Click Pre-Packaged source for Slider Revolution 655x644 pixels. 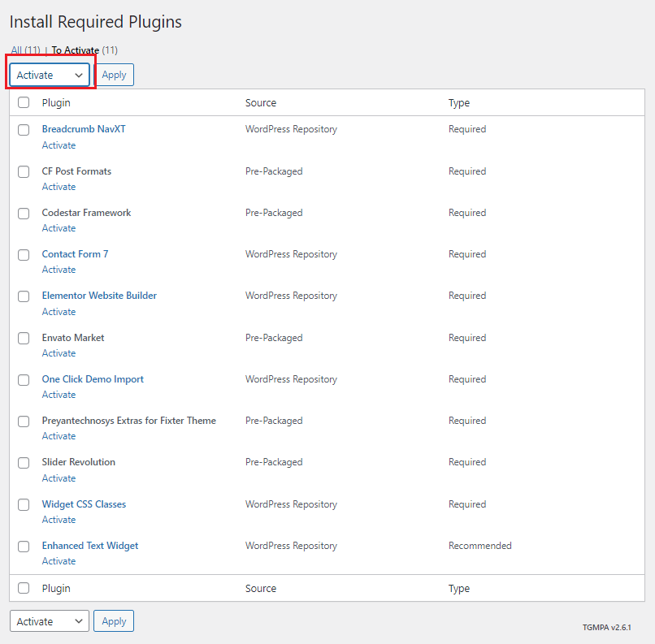[274, 462]
